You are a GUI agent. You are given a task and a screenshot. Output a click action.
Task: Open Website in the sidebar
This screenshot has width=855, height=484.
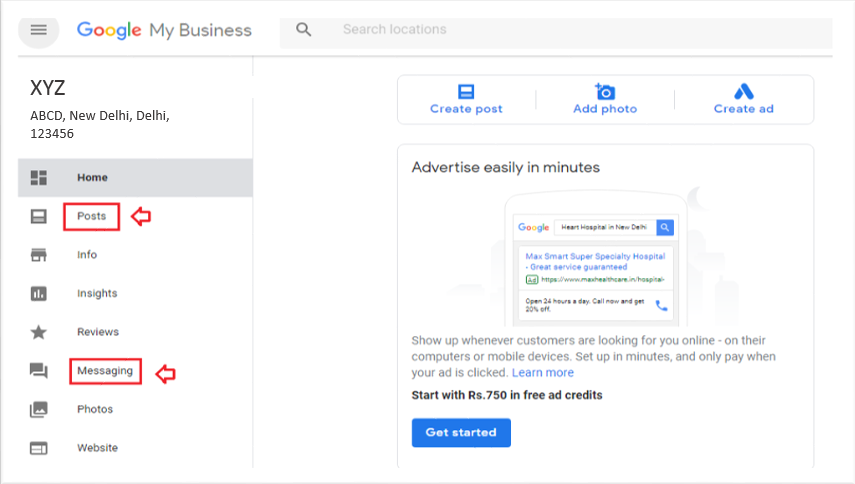(x=98, y=448)
